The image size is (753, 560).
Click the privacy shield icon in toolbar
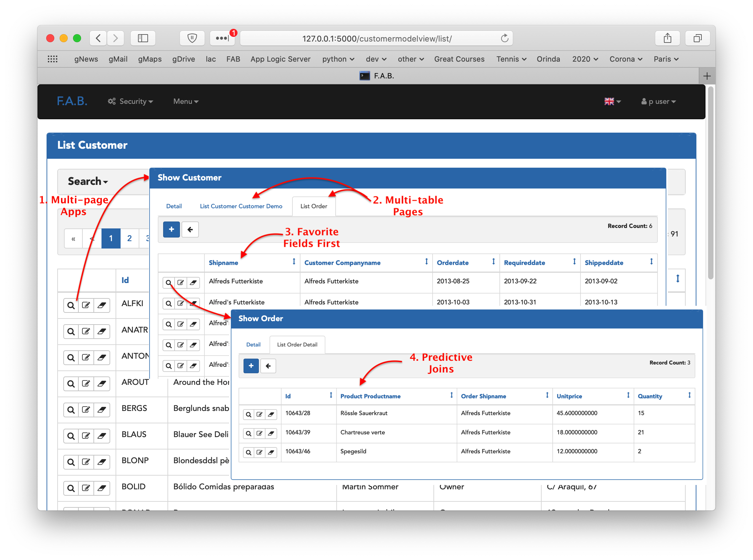pyautogui.click(x=192, y=38)
